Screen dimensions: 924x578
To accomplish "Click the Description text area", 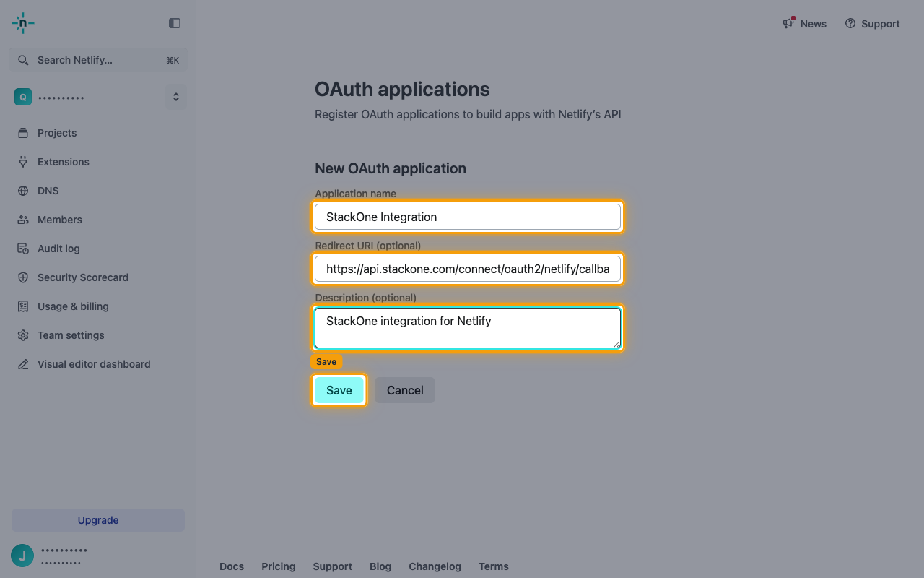I will pos(468,328).
